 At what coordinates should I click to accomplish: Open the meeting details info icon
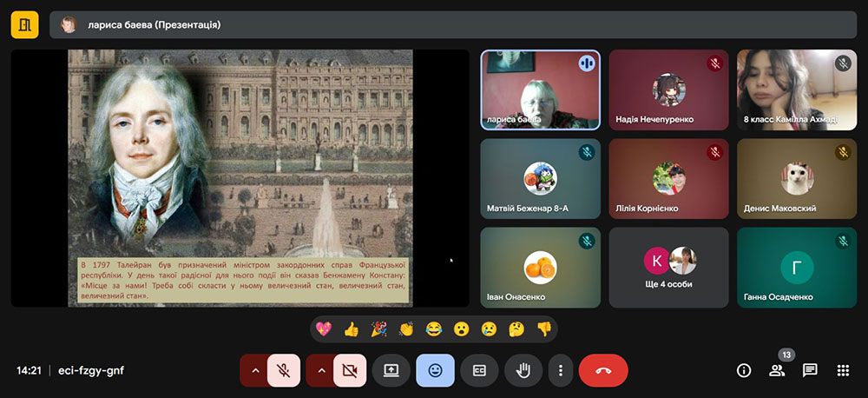[x=744, y=370]
